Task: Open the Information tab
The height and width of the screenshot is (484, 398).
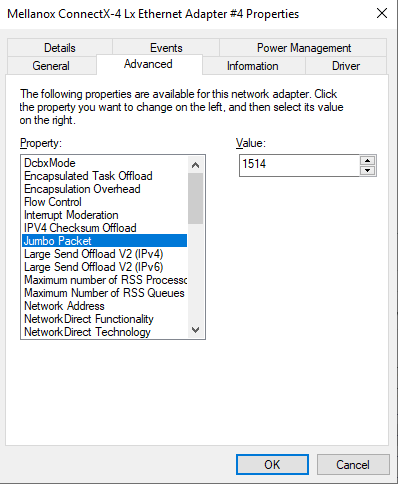Action: (x=253, y=66)
